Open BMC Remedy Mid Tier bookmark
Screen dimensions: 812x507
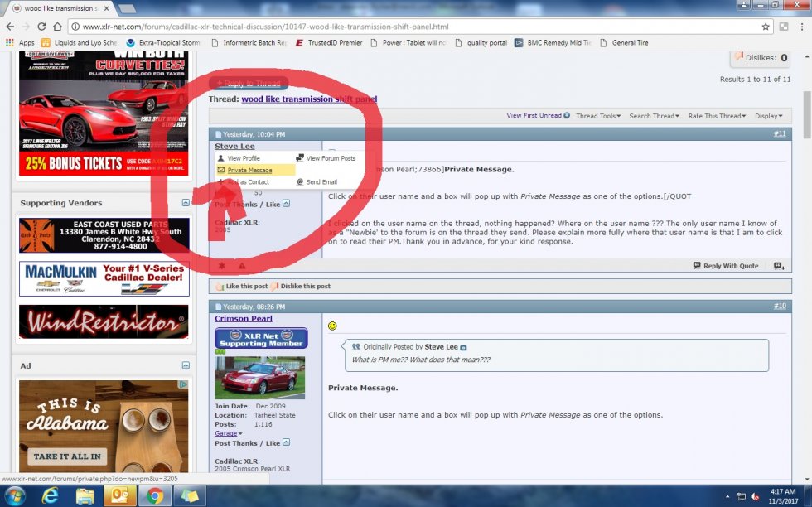pyautogui.click(x=553, y=43)
